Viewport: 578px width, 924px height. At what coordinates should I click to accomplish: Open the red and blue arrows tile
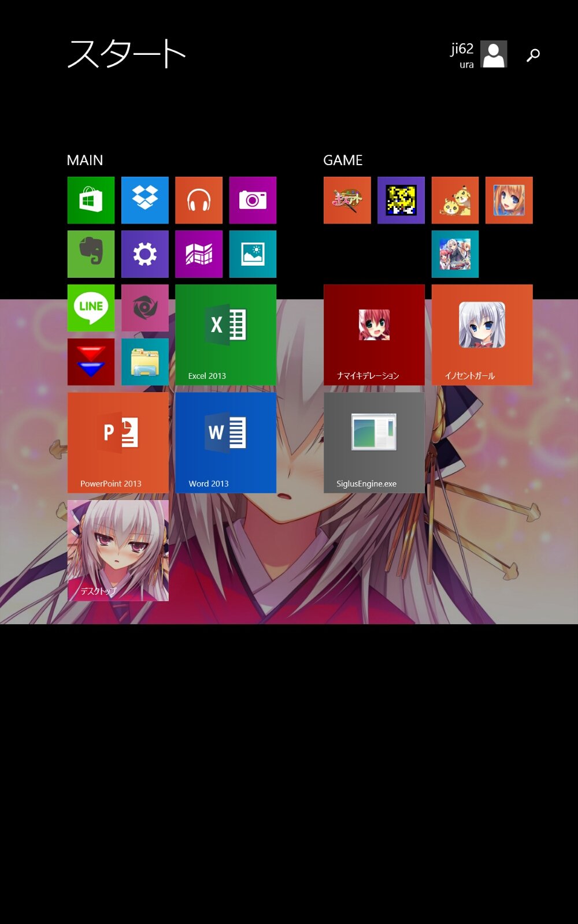[x=91, y=362]
